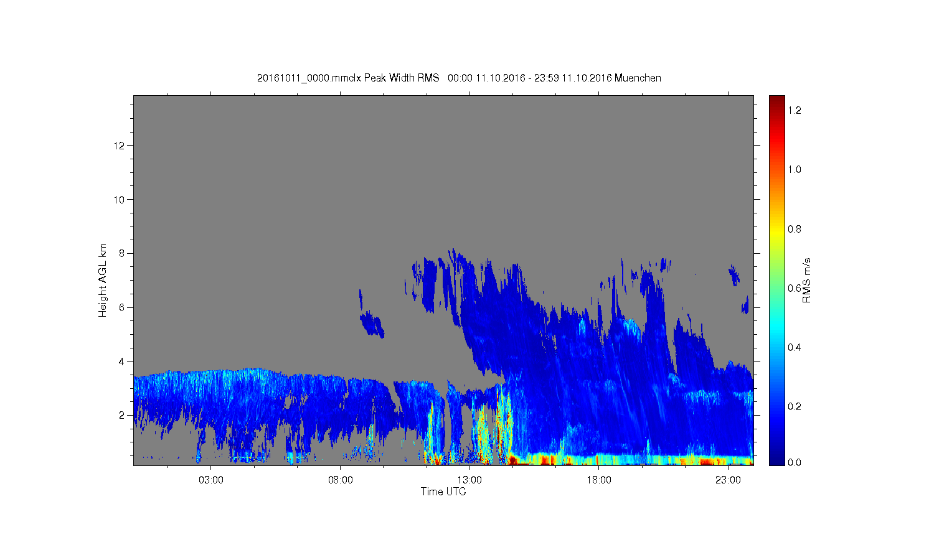
Task: Click the height axis tick label 2
Action: [x=123, y=415]
